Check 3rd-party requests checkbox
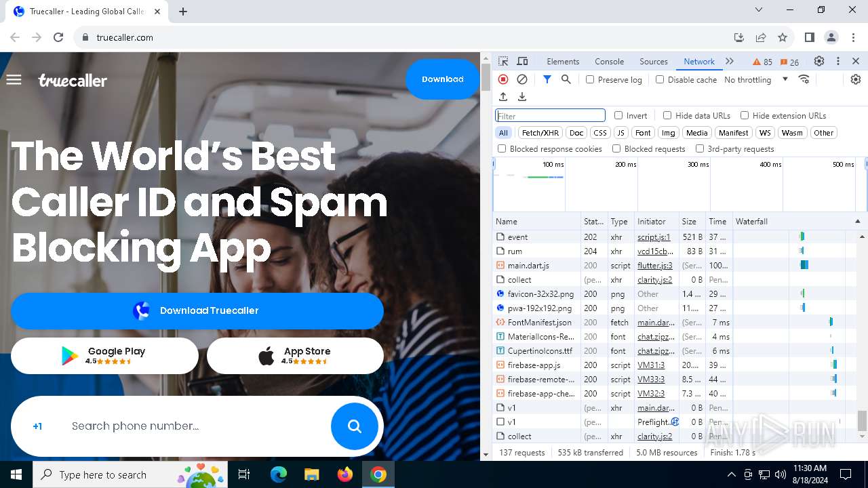 click(700, 148)
